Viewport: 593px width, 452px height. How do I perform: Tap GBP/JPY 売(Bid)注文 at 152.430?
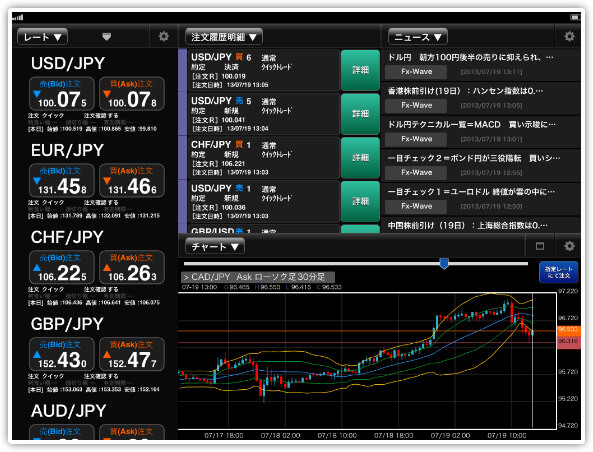(62, 354)
